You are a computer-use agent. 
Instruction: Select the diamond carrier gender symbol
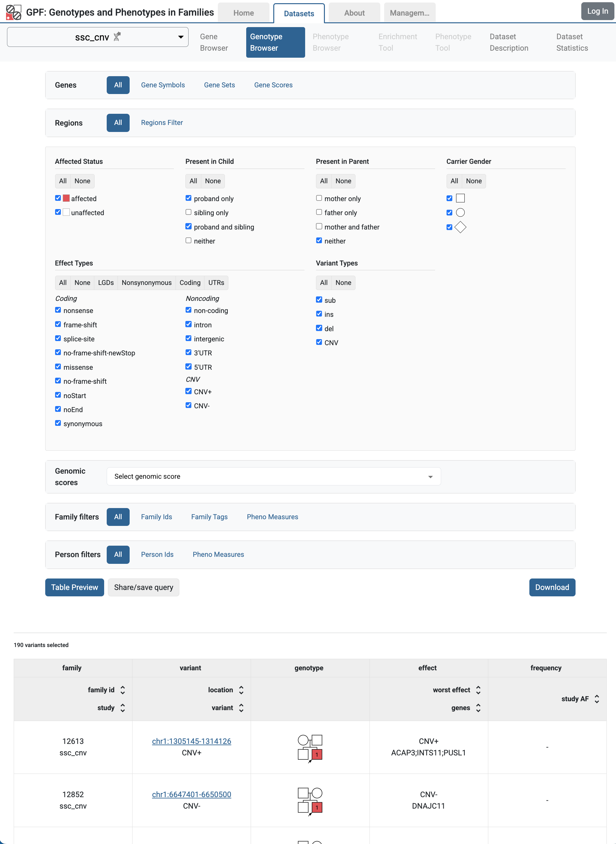[449, 227]
